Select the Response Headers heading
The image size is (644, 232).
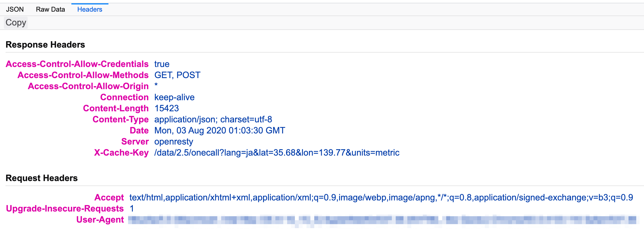45,45
